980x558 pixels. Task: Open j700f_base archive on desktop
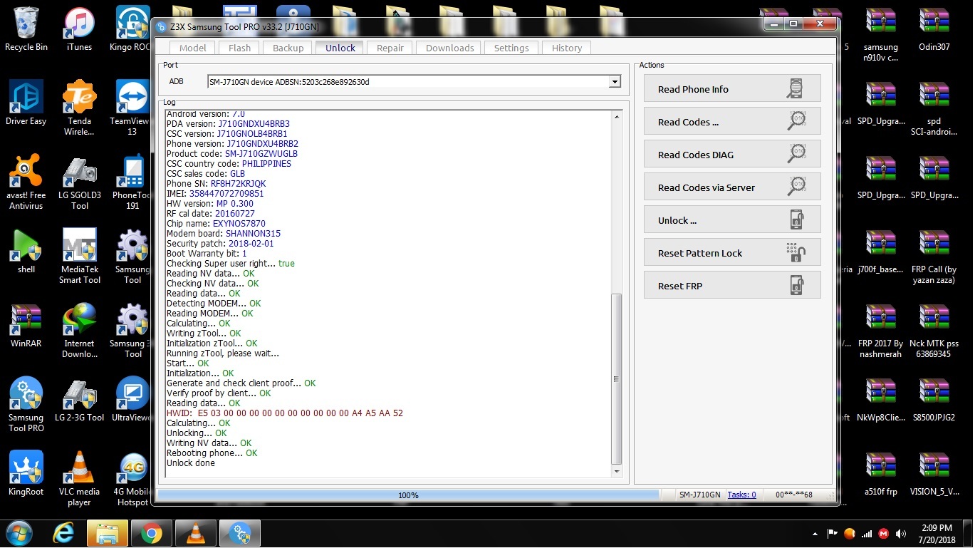pyautogui.click(x=881, y=252)
